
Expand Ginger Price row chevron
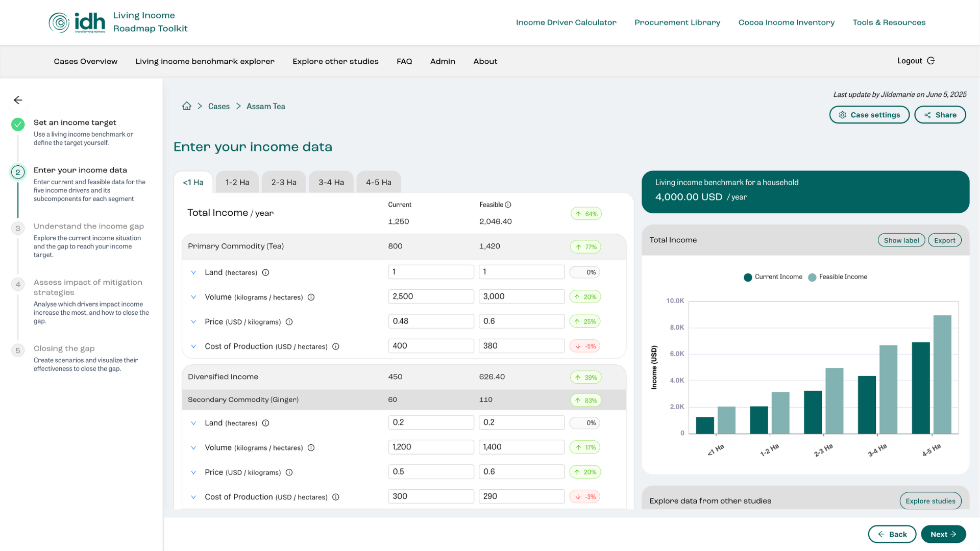193,472
